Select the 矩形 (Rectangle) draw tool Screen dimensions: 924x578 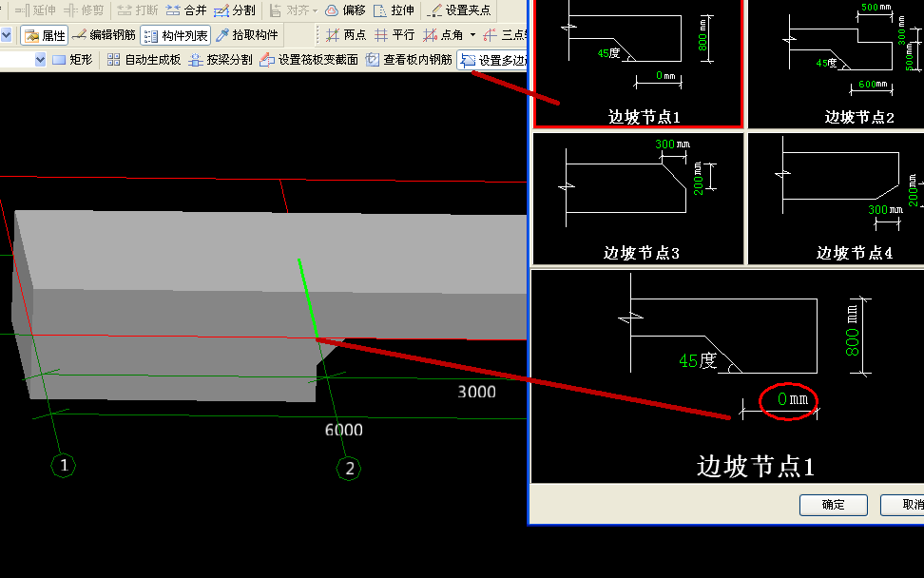tap(72, 60)
